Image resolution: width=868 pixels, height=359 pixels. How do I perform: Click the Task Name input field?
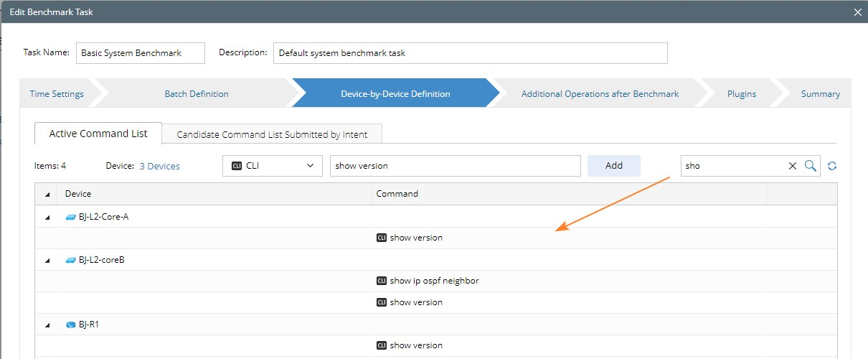(140, 53)
